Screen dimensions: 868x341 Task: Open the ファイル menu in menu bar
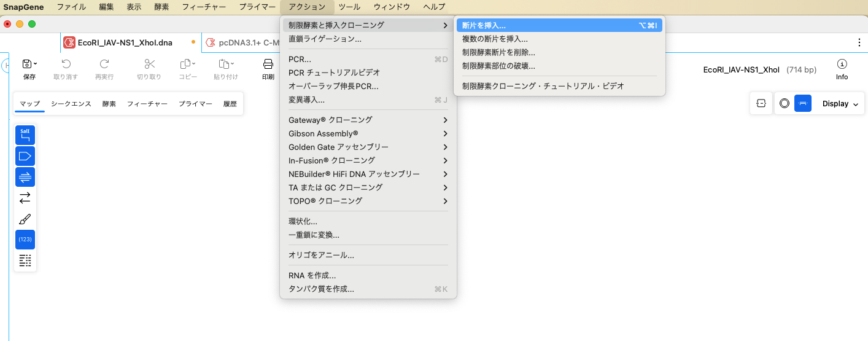click(x=71, y=7)
